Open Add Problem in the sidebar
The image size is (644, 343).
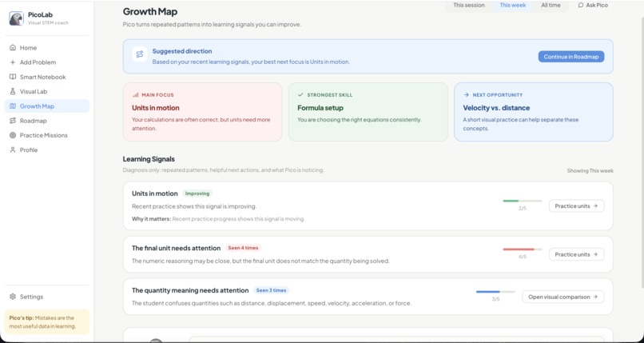(x=47, y=62)
